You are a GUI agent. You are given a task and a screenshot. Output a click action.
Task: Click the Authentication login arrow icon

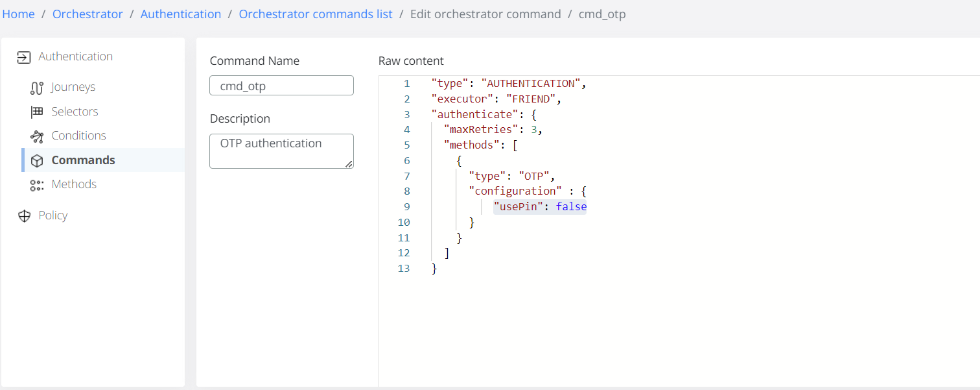pos(23,56)
